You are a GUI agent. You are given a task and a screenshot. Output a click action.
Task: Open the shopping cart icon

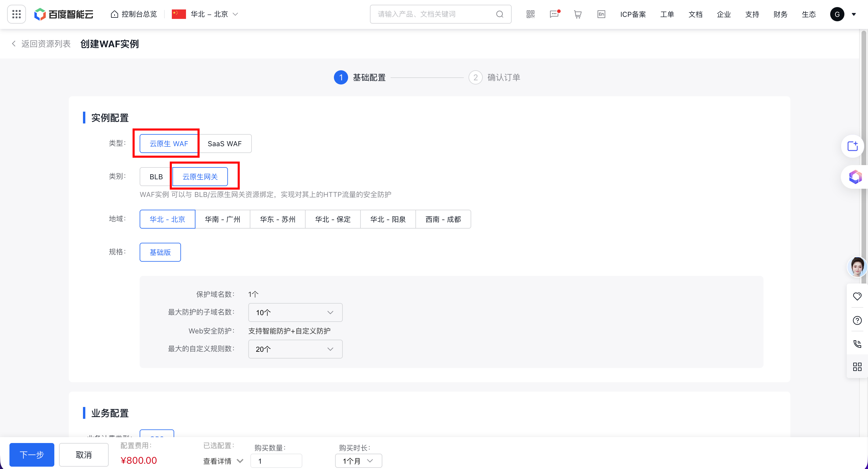(577, 14)
